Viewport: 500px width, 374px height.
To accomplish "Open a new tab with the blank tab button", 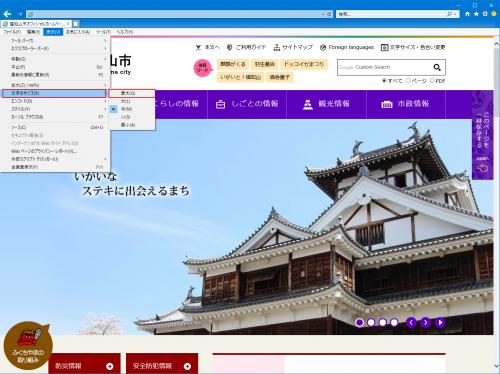I will point(76,24).
